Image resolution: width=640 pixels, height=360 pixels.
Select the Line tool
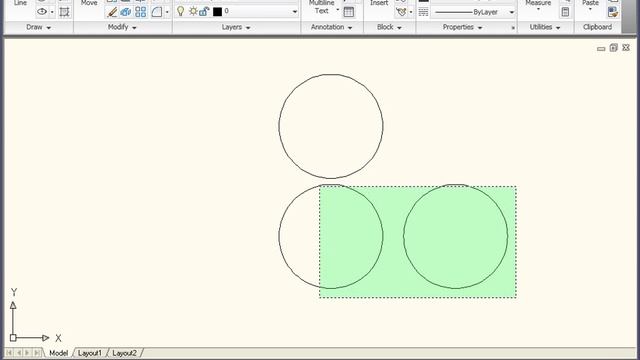(20, 3)
